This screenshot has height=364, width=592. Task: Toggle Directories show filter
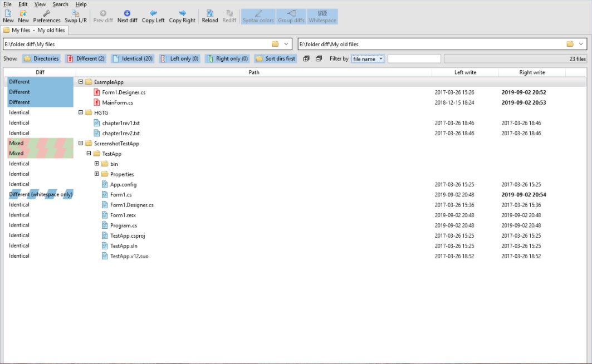pos(42,58)
